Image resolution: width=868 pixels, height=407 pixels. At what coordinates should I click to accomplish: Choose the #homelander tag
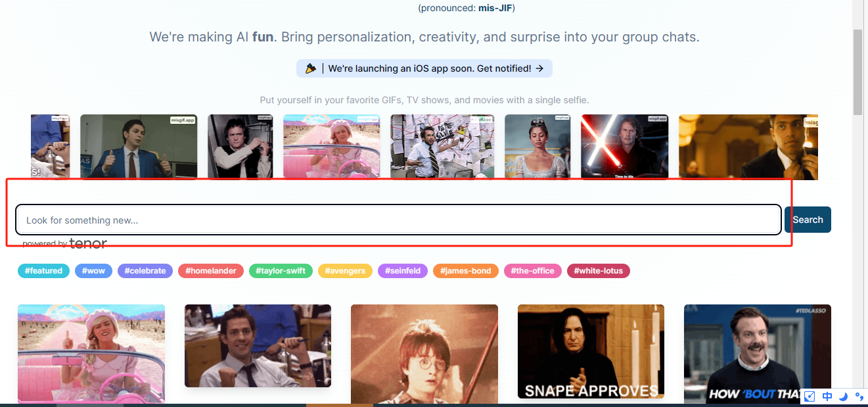point(211,271)
